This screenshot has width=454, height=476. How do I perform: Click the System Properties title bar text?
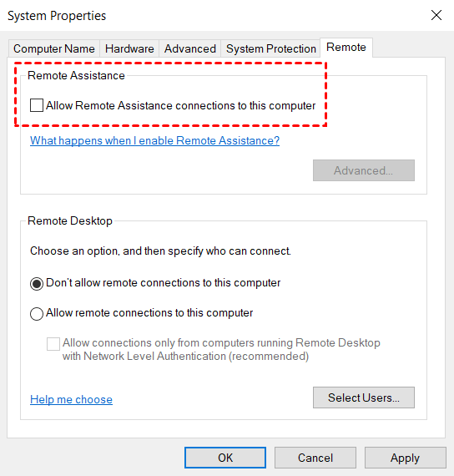(57, 16)
